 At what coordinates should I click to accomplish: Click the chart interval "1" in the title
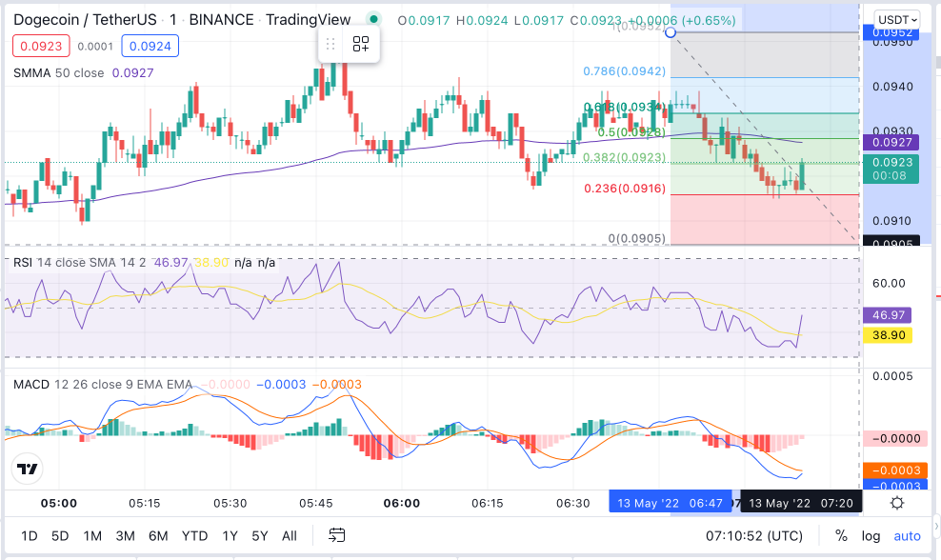tap(172, 20)
